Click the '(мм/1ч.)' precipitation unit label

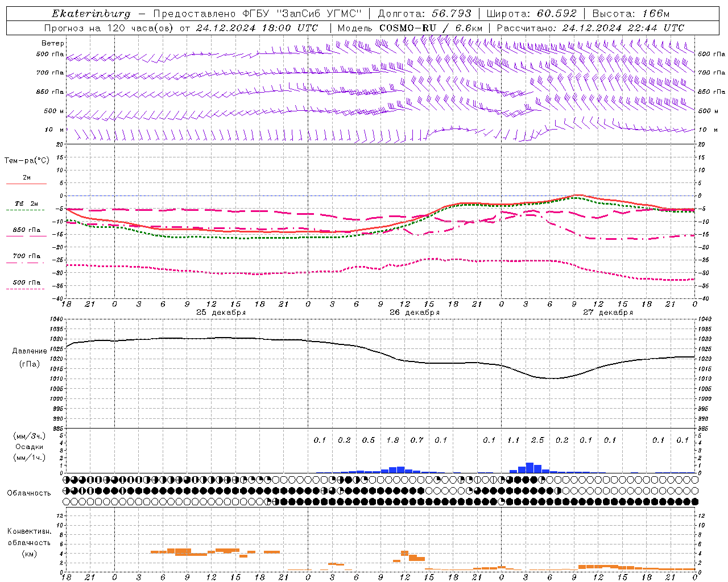pyautogui.click(x=30, y=458)
